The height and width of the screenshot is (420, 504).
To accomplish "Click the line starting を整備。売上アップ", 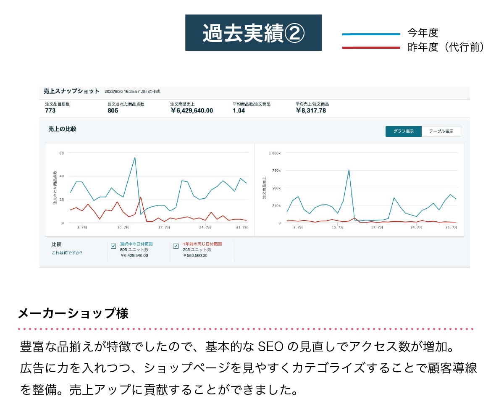I will point(159,390).
